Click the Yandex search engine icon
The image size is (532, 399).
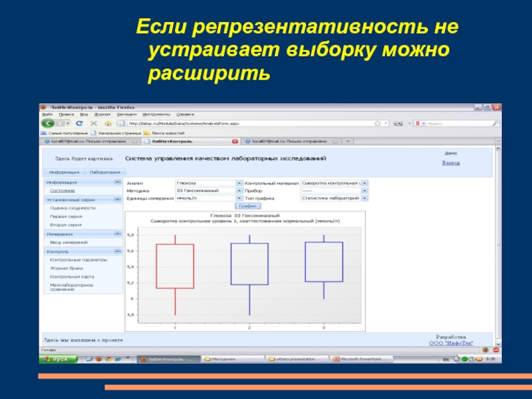click(418, 124)
